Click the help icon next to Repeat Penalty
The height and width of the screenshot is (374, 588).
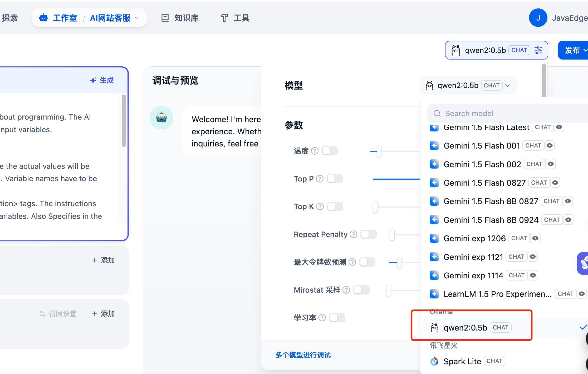click(353, 234)
